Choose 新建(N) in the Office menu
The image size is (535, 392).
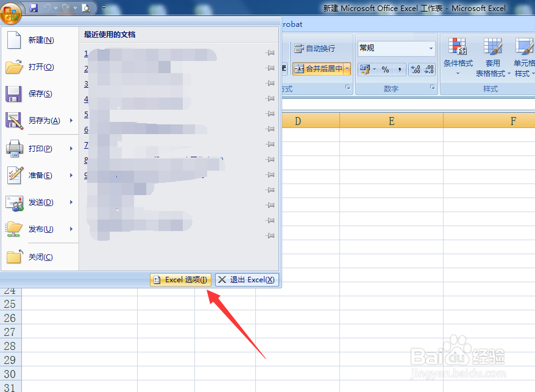[x=40, y=40]
